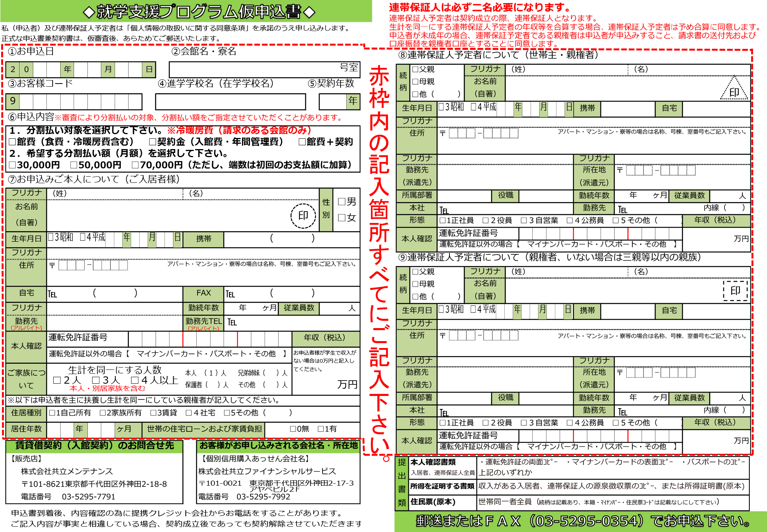Viewport: 767px width, 532px height.
Task: Click the 就学支援プログラム仮申込書 title
Action: (x=199, y=12)
